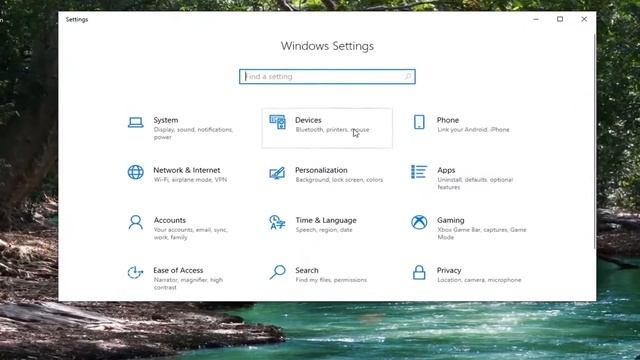The image size is (640, 360).
Task: Open the Phone heading
Action: pyautogui.click(x=448, y=120)
